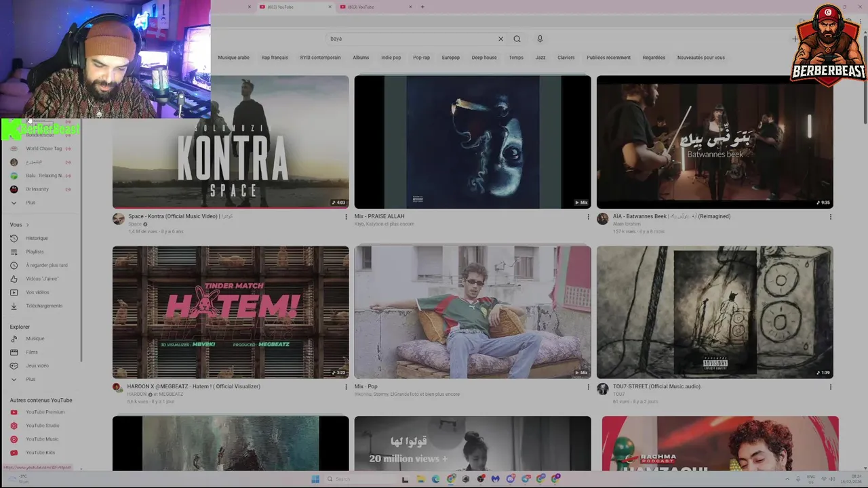Open 'Mix - PRAISE ALLAH' title link

point(379,216)
